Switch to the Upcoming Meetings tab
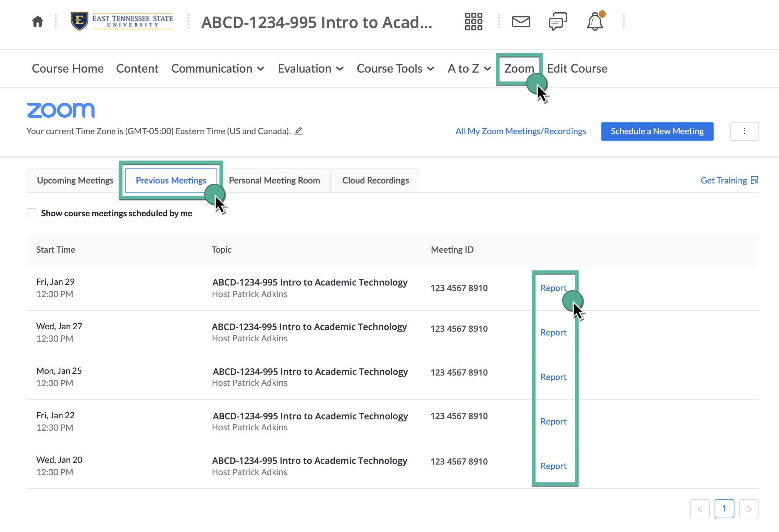779x532 pixels. click(x=75, y=180)
